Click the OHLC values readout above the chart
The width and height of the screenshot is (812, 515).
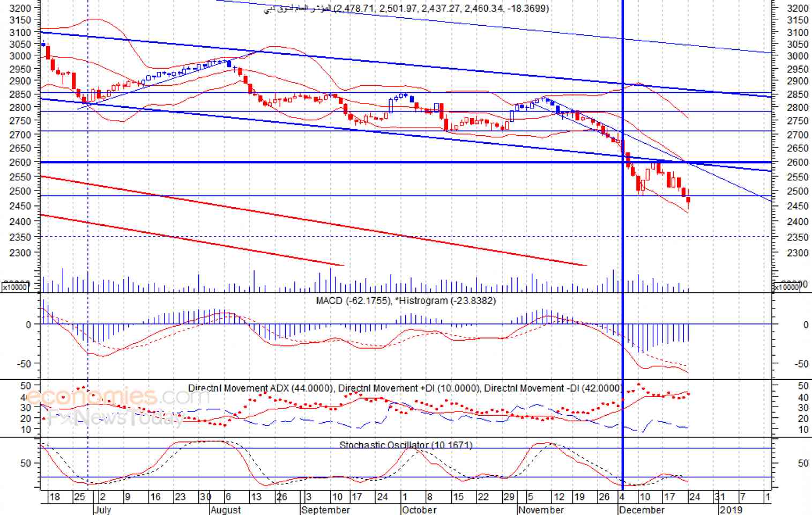pyautogui.click(x=441, y=9)
